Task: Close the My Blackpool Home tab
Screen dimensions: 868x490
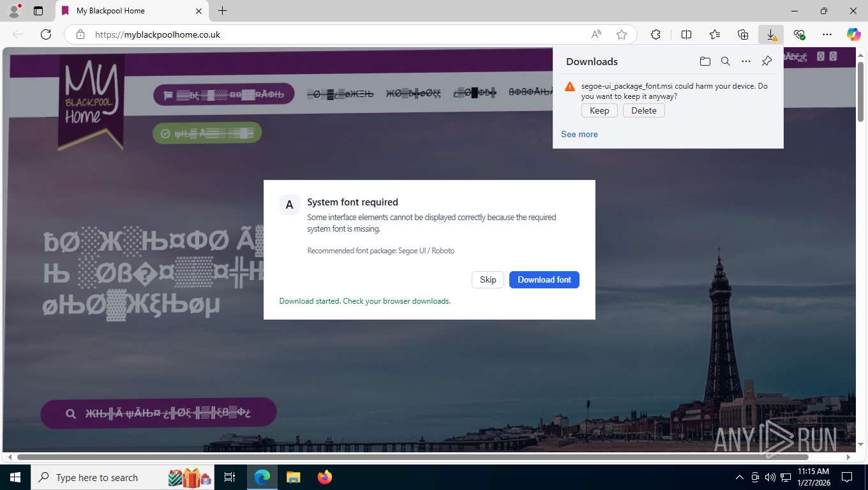Action: [x=198, y=11]
